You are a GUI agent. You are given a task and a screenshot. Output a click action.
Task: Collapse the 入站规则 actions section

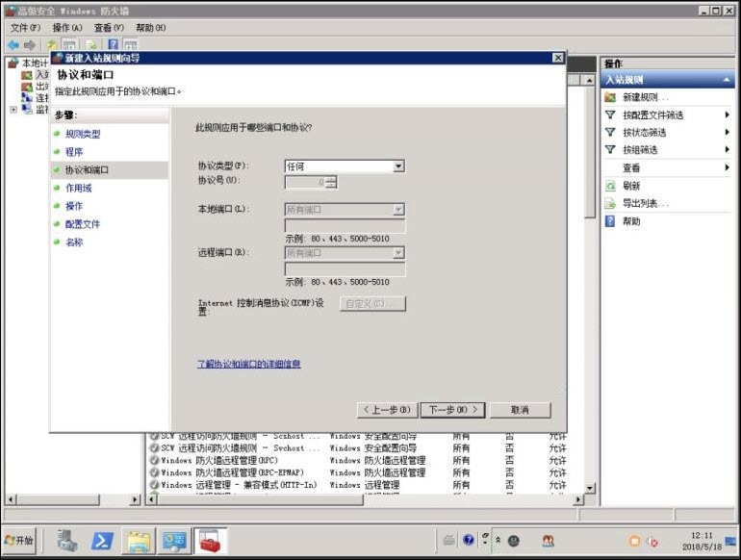(728, 80)
